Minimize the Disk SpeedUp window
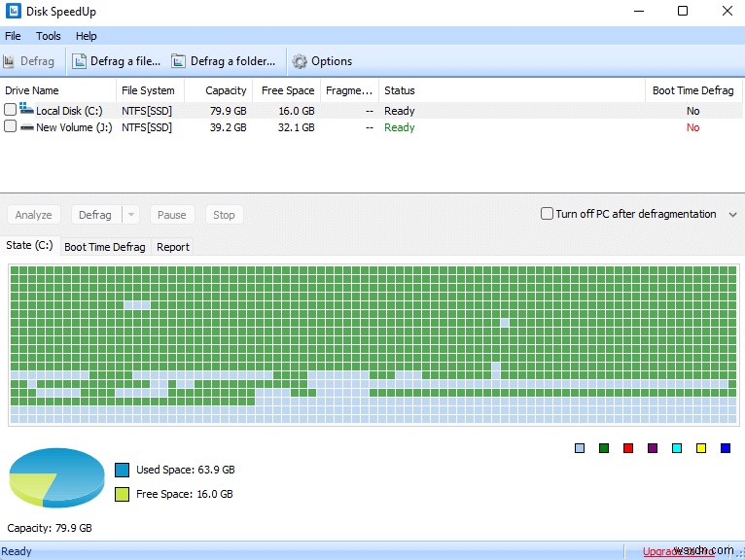The image size is (745, 560). 639,11
